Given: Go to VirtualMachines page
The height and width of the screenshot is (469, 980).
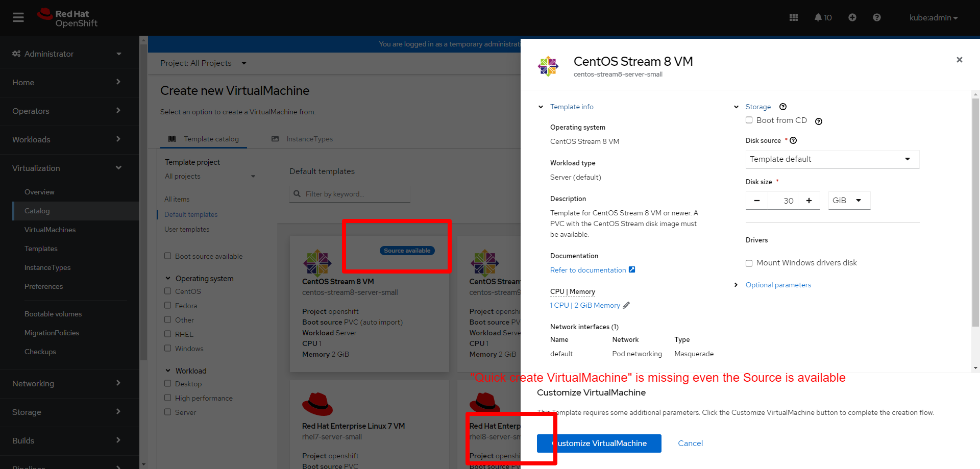Looking at the screenshot, I should click(50, 230).
